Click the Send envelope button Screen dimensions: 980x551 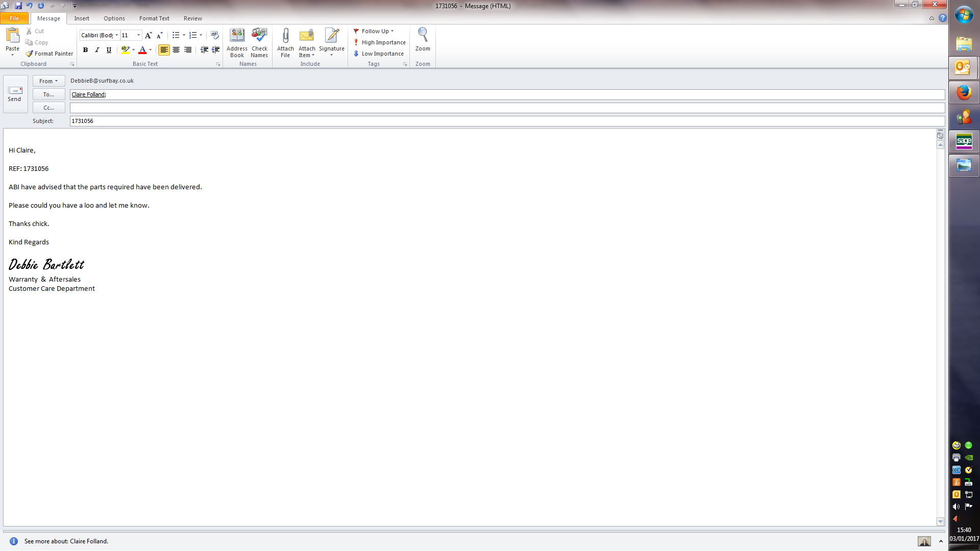coord(14,93)
